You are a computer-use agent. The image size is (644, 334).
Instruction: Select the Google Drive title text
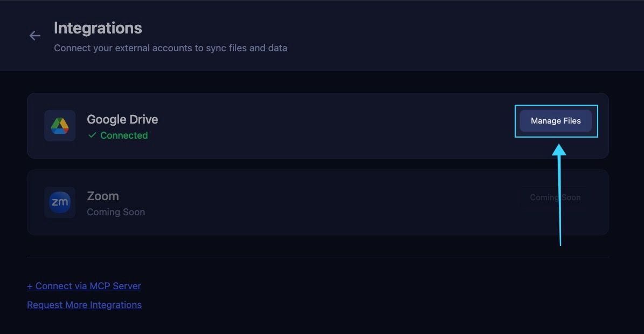click(122, 119)
